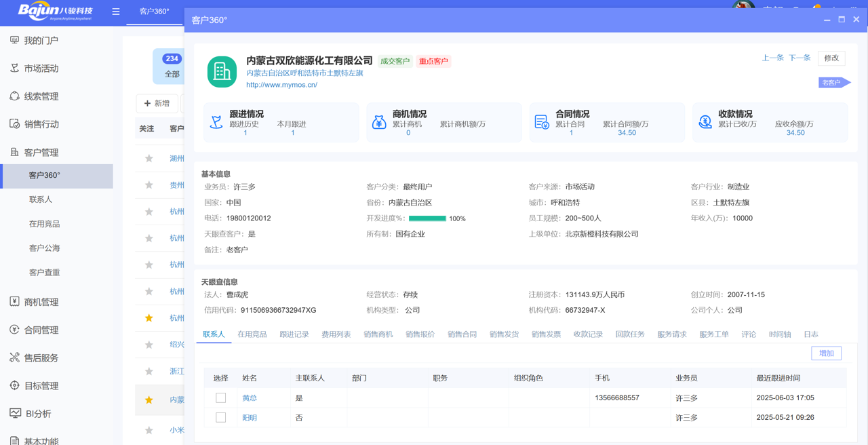The height and width of the screenshot is (445, 868).
Task: Tick the checkbox for contact 黄总
Action: [221, 398]
